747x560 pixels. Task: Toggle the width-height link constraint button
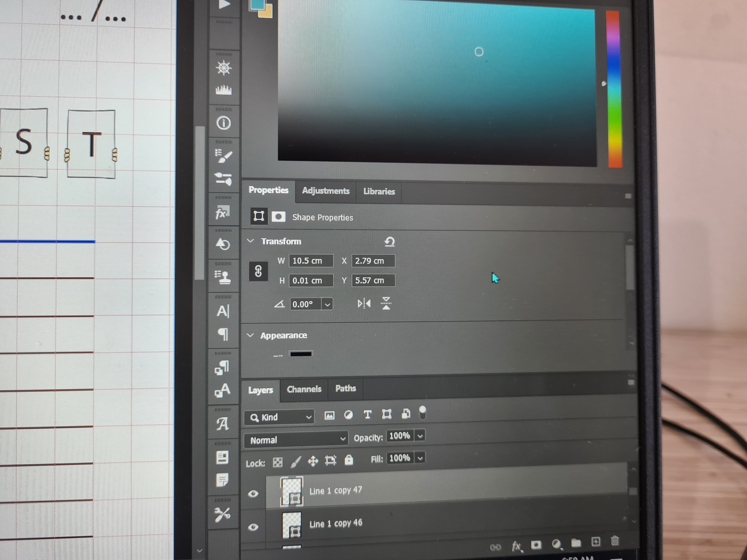258,271
